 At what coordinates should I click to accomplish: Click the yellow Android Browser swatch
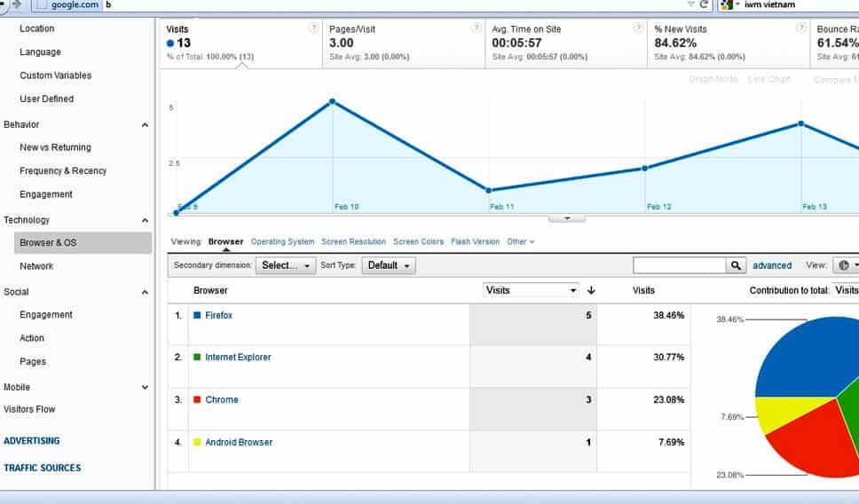point(197,443)
